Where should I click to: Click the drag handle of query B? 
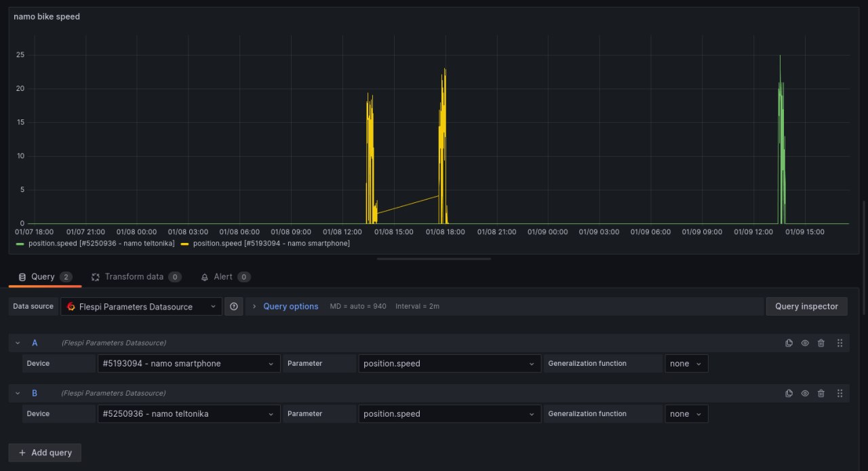click(840, 393)
